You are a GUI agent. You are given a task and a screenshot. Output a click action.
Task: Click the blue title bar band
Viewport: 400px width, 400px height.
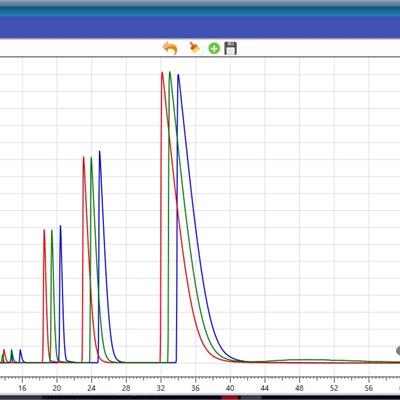[x=200, y=27]
